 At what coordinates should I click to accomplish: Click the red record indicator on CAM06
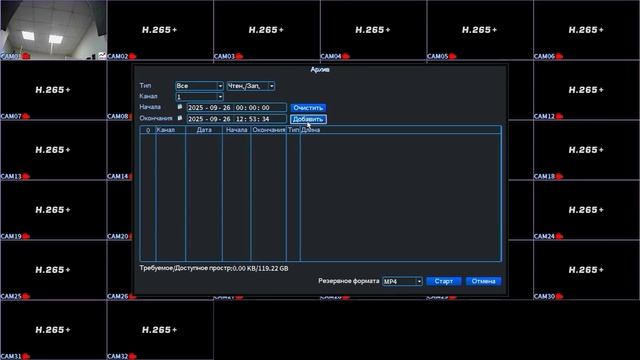click(x=560, y=56)
